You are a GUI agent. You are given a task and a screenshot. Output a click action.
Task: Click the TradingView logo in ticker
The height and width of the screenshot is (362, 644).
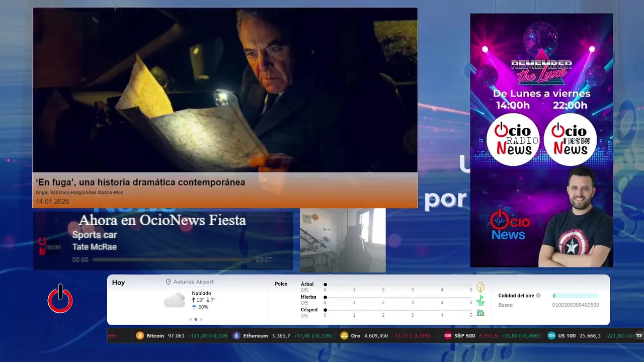tap(639, 336)
